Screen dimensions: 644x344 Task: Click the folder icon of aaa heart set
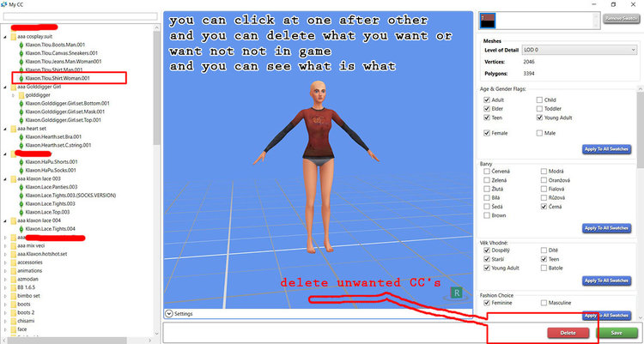coord(13,129)
